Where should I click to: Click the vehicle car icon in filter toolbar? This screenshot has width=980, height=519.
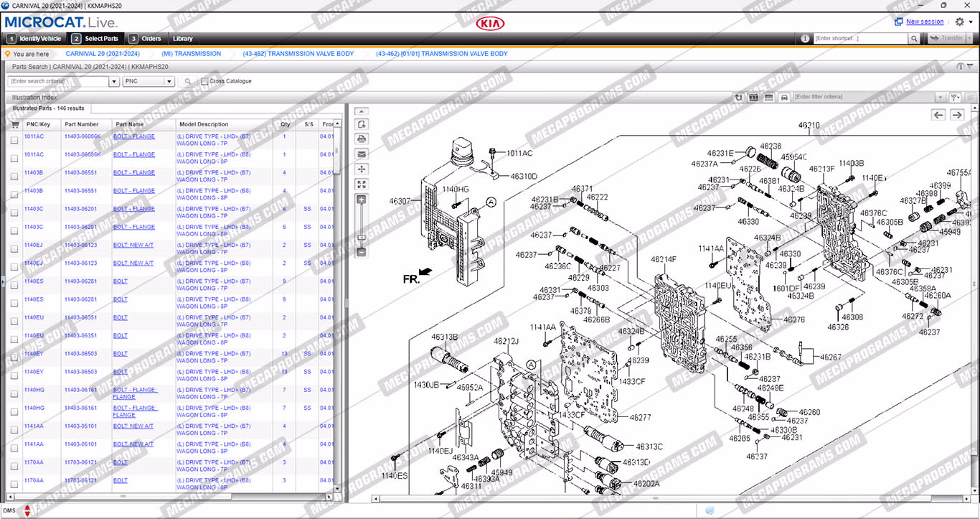pos(784,97)
